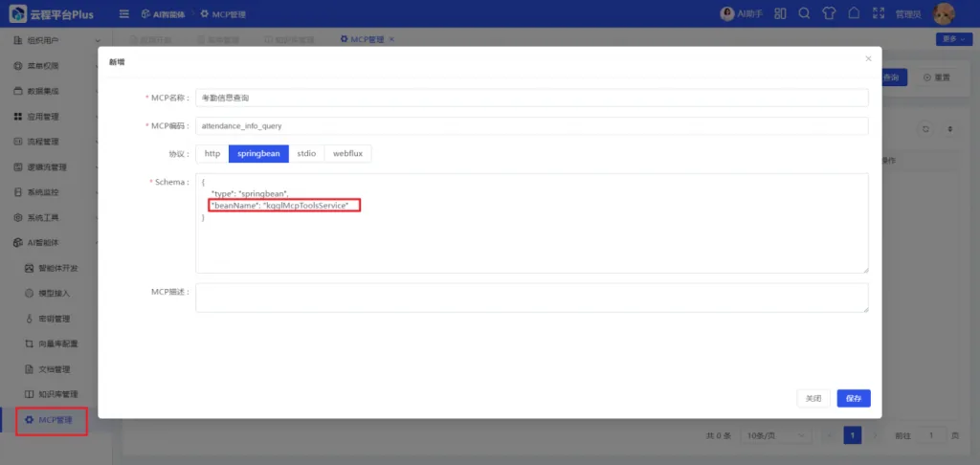The width and height of the screenshot is (980, 465).
Task: Expand the 组织用户 sidebar menu
Action: 56,40
